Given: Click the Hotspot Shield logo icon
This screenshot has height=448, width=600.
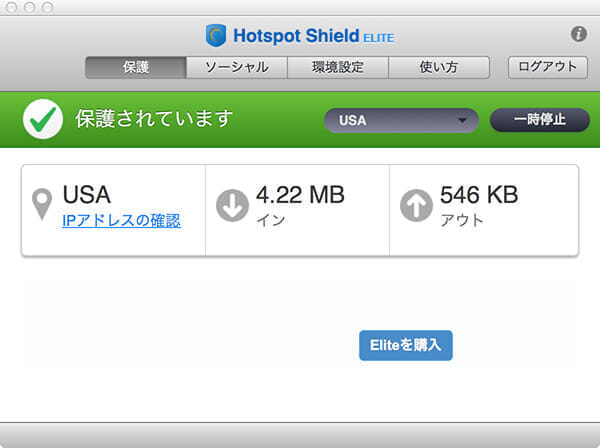Looking at the screenshot, I should click(x=216, y=36).
